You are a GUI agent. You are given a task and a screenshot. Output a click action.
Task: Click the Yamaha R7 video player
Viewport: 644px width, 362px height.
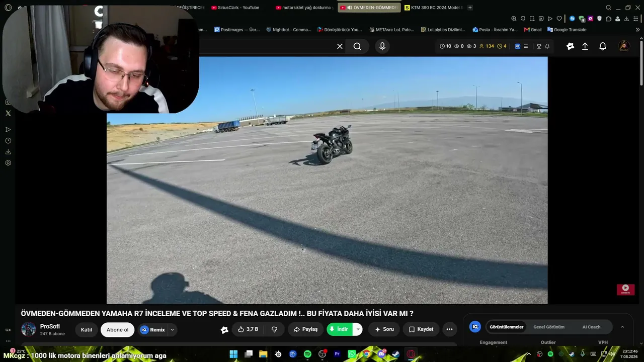(327, 180)
